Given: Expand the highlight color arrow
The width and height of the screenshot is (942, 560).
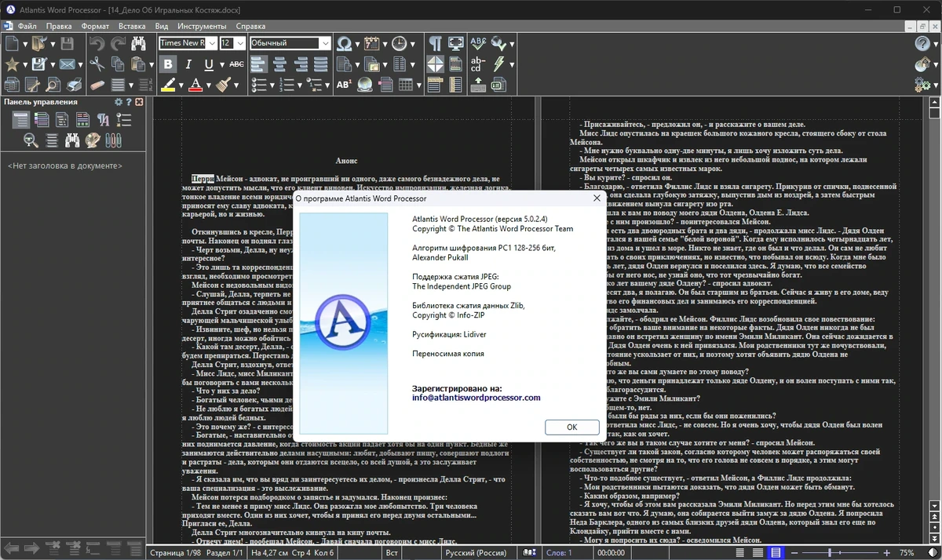Looking at the screenshot, I should coord(181,85).
